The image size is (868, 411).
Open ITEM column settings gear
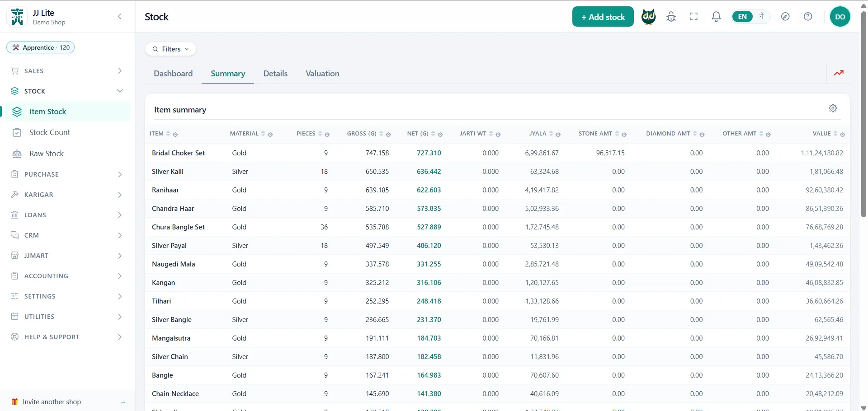175,135
